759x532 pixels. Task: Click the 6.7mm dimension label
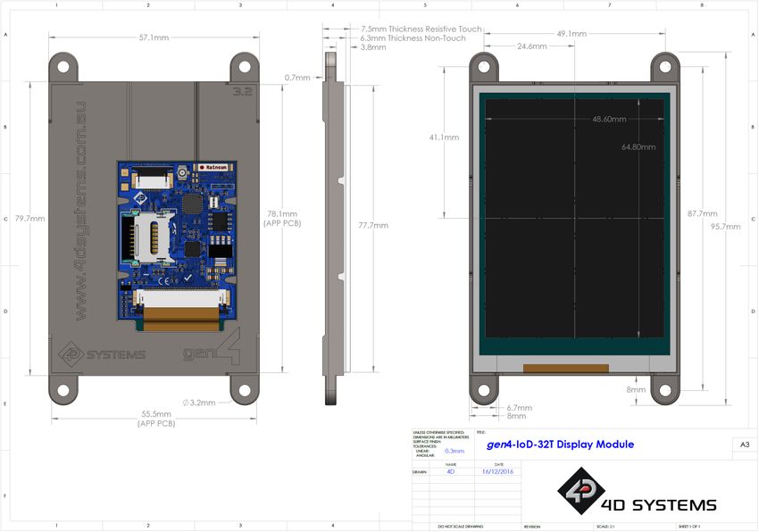pos(520,408)
